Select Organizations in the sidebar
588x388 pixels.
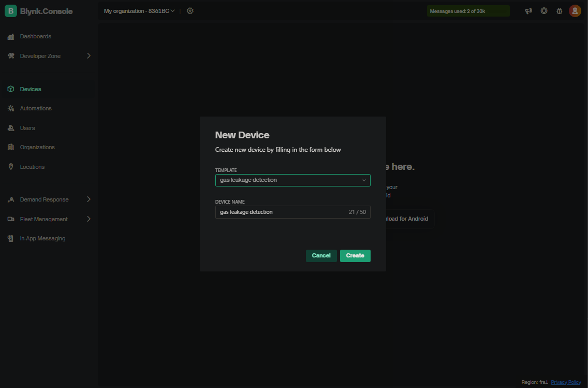pyautogui.click(x=37, y=147)
